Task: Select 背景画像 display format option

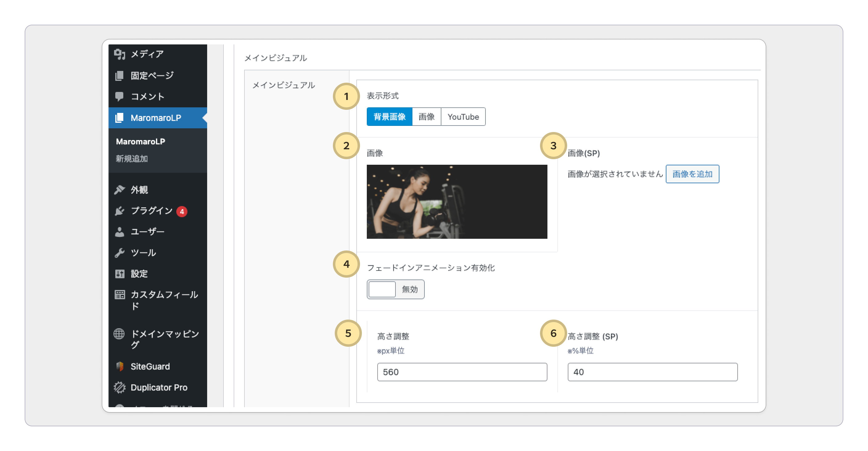Action: (389, 117)
